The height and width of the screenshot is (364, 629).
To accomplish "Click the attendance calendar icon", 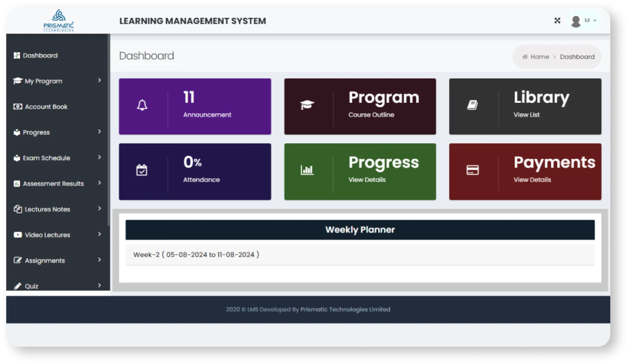I will click(142, 170).
